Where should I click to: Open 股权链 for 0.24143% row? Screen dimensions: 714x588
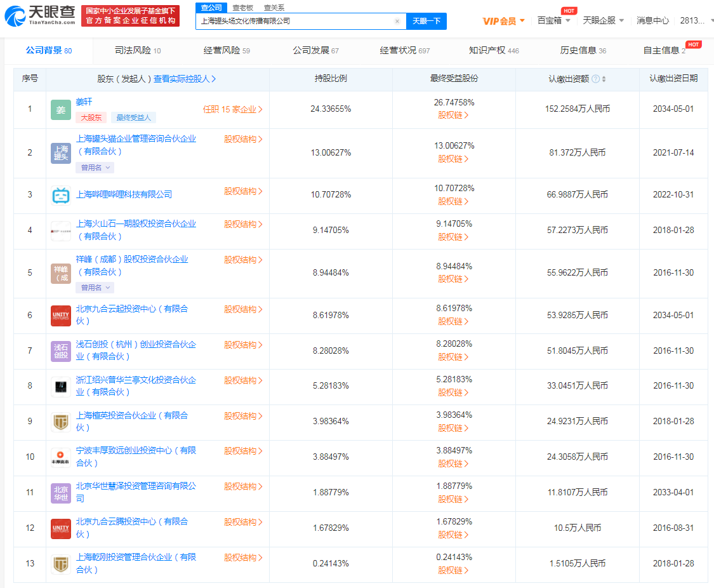453,570
